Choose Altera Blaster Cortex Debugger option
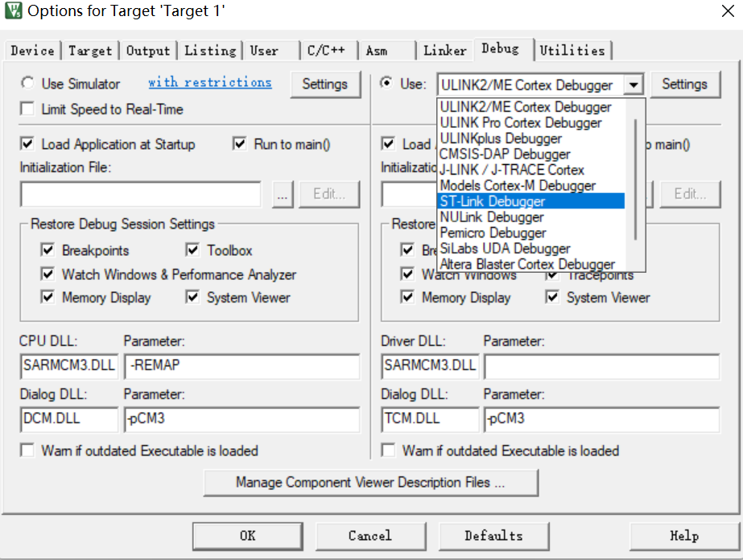743x560 pixels. [530, 263]
